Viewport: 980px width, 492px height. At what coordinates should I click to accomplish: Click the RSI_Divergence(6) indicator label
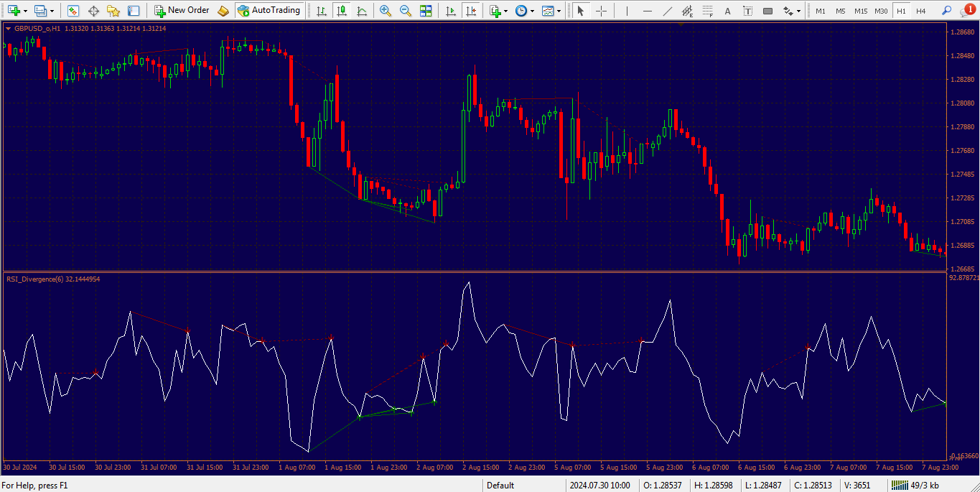click(x=53, y=279)
